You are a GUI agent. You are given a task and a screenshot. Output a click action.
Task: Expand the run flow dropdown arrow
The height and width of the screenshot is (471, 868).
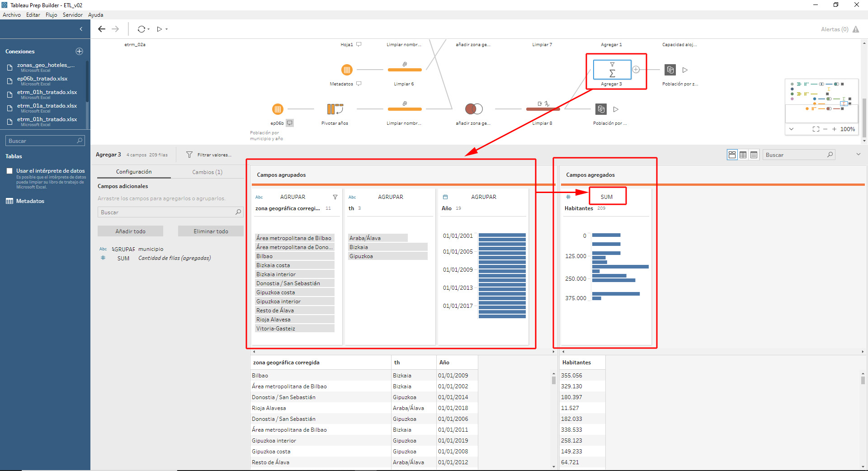pos(167,29)
